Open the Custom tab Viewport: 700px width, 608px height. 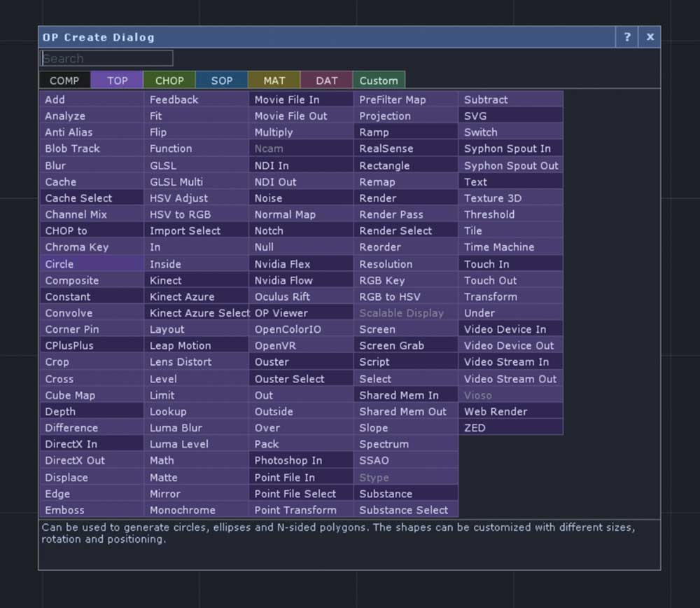click(x=379, y=81)
